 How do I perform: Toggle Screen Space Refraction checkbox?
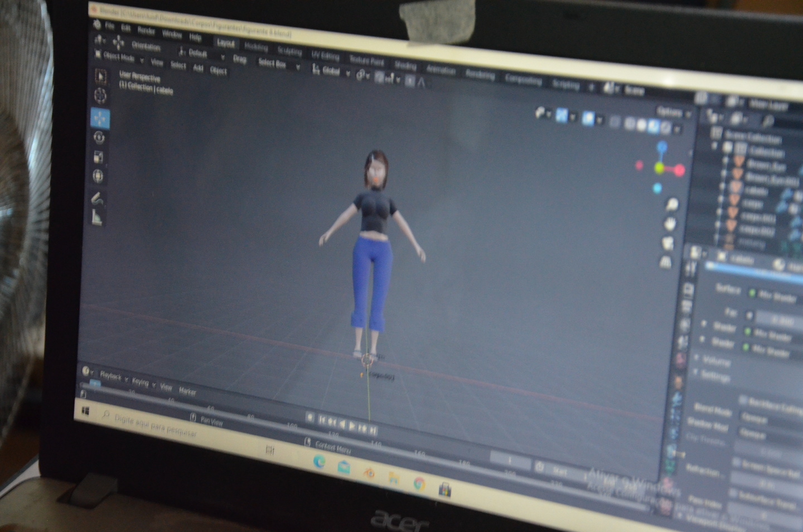(x=736, y=462)
